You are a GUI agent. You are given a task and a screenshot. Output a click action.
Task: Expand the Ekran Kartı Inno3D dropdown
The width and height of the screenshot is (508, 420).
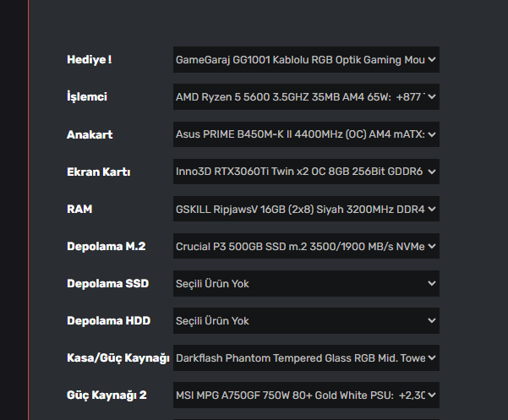[306, 172]
